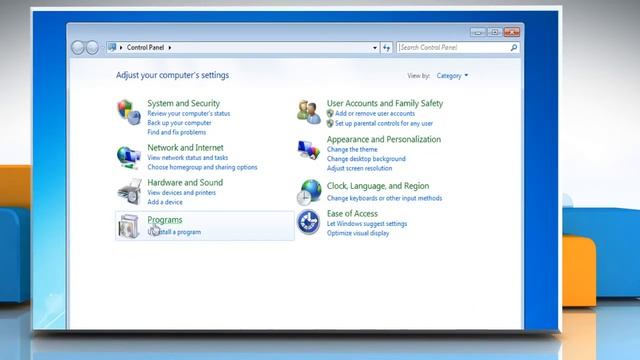Image resolution: width=640 pixels, height=360 pixels.
Task: Open Back up your computer
Action: pos(179,123)
